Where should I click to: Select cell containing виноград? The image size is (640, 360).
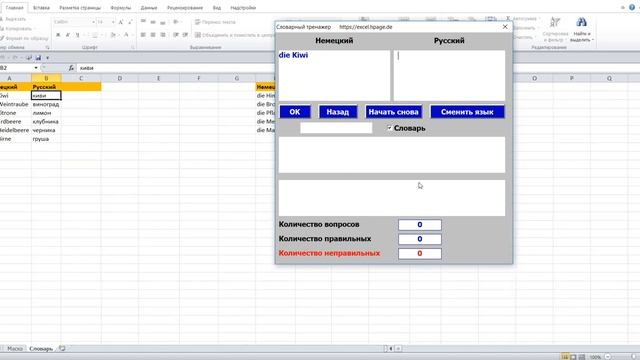click(46, 104)
